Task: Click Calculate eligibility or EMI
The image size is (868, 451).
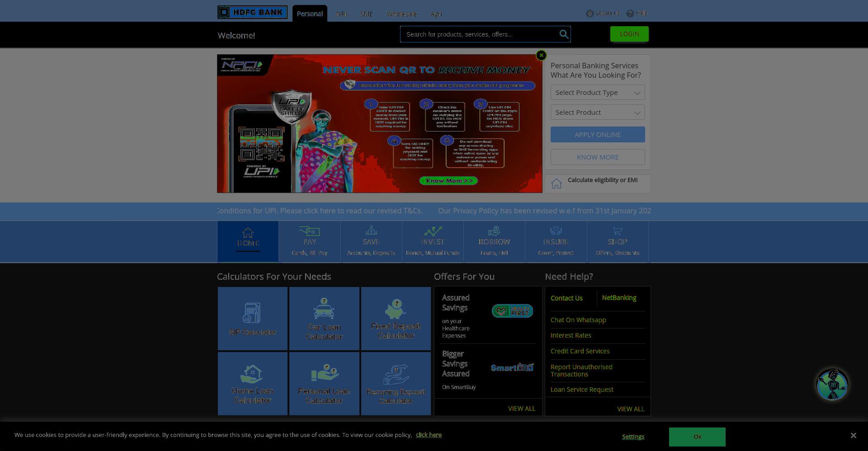Action: (603, 180)
